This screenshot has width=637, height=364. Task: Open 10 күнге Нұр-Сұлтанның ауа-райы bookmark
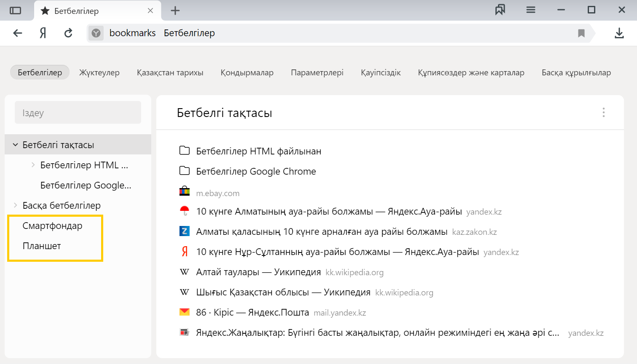[x=337, y=252]
